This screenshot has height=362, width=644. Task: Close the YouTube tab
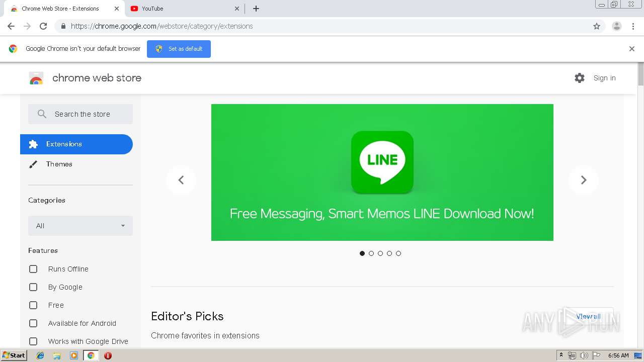pos(237,9)
